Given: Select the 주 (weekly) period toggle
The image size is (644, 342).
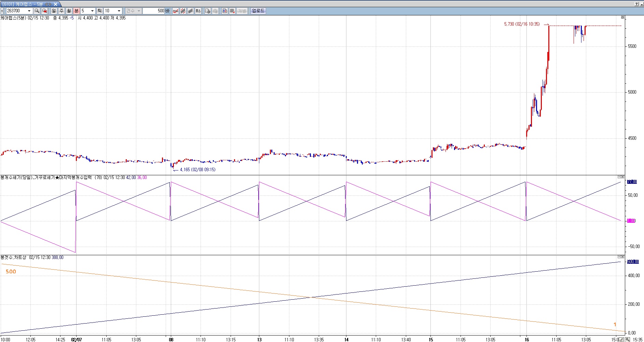Looking at the screenshot, I should (x=61, y=11).
